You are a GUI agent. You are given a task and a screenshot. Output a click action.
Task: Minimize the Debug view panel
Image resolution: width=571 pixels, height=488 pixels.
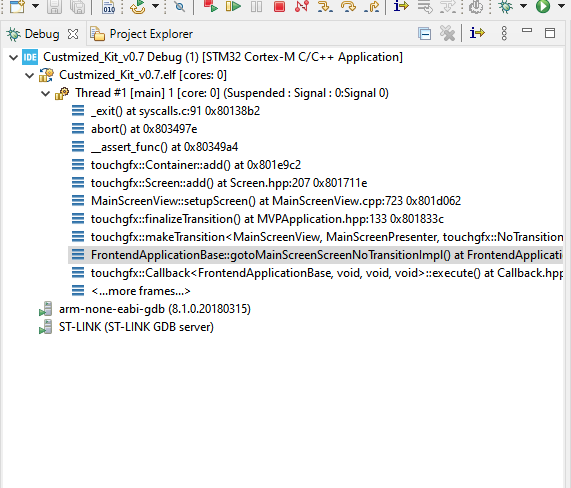pyautogui.click(x=527, y=31)
